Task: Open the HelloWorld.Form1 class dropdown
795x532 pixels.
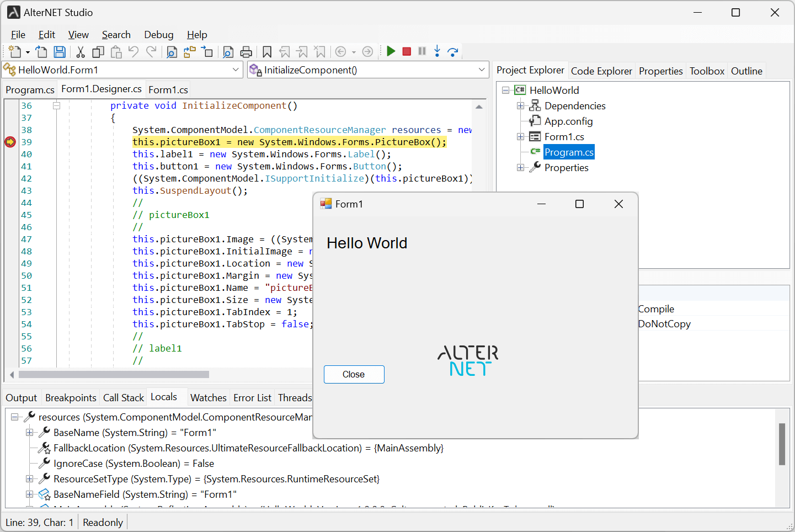Action: (236, 70)
